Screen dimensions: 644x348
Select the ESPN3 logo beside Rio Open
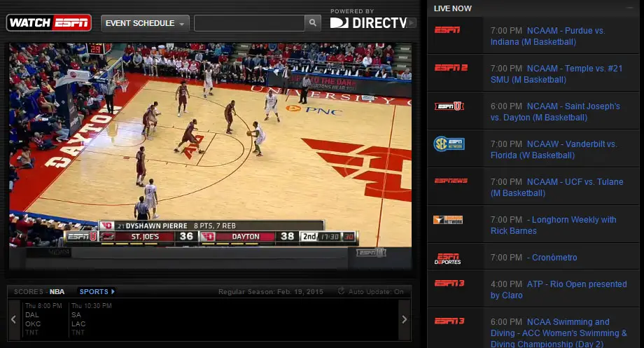tap(449, 283)
